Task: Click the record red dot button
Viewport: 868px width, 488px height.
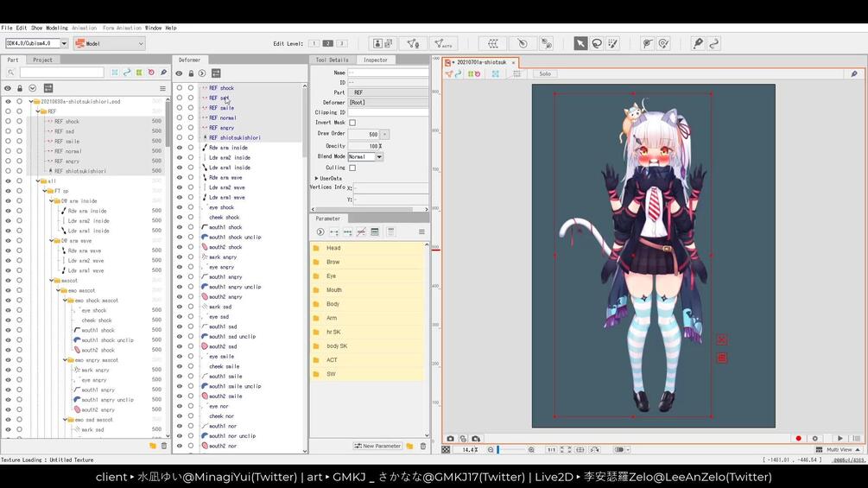Action: (798, 438)
